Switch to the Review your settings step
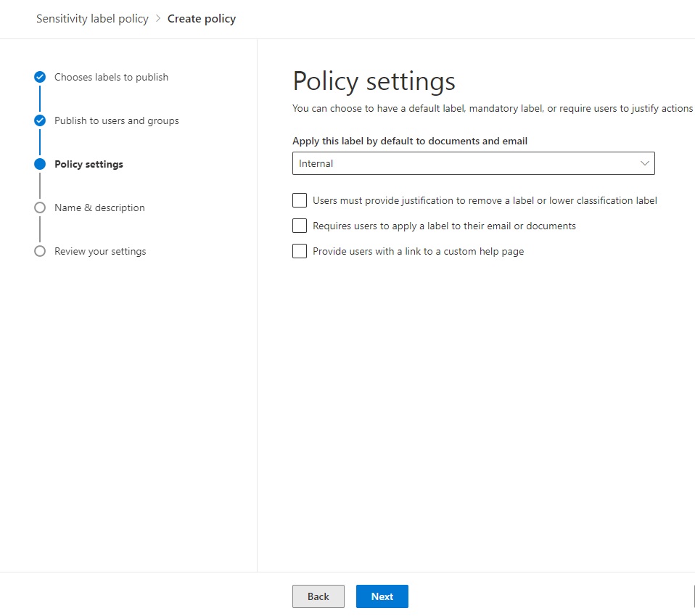The width and height of the screenshot is (695, 616). pos(99,251)
